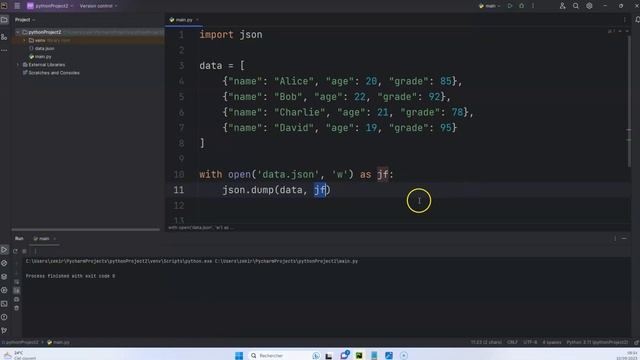Expand the venv folder node

click(x=24, y=40)
